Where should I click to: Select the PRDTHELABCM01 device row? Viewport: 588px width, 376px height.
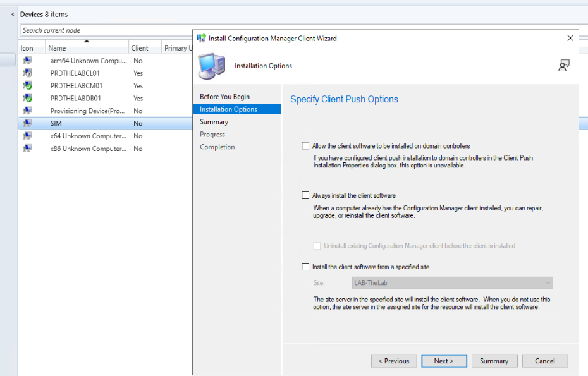106,85
